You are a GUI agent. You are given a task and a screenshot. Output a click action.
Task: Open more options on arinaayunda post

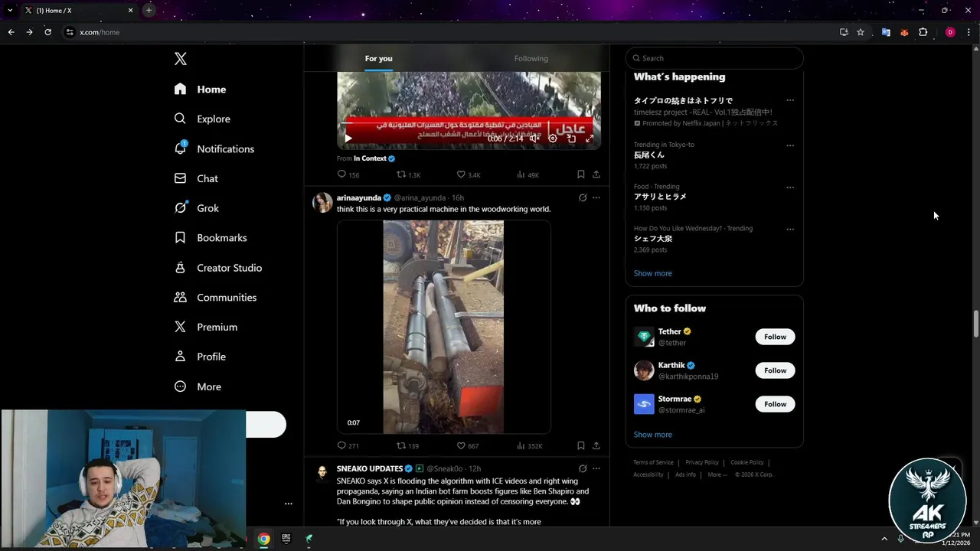coord(596,197)
